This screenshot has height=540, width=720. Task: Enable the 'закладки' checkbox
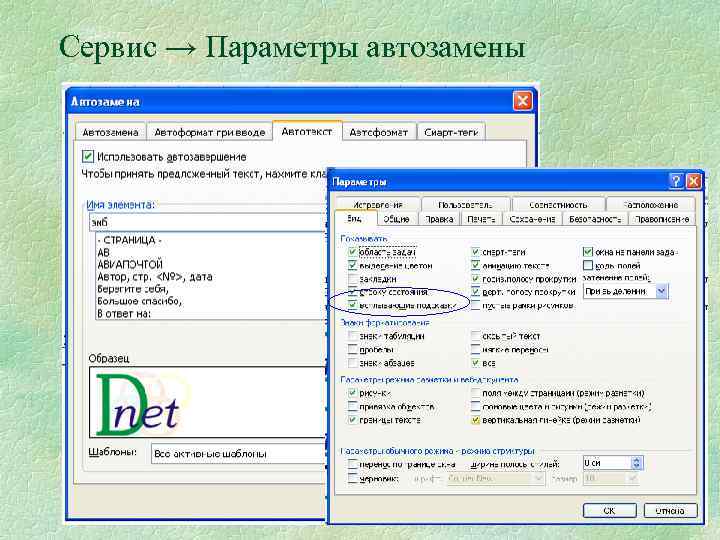(352, 279)
